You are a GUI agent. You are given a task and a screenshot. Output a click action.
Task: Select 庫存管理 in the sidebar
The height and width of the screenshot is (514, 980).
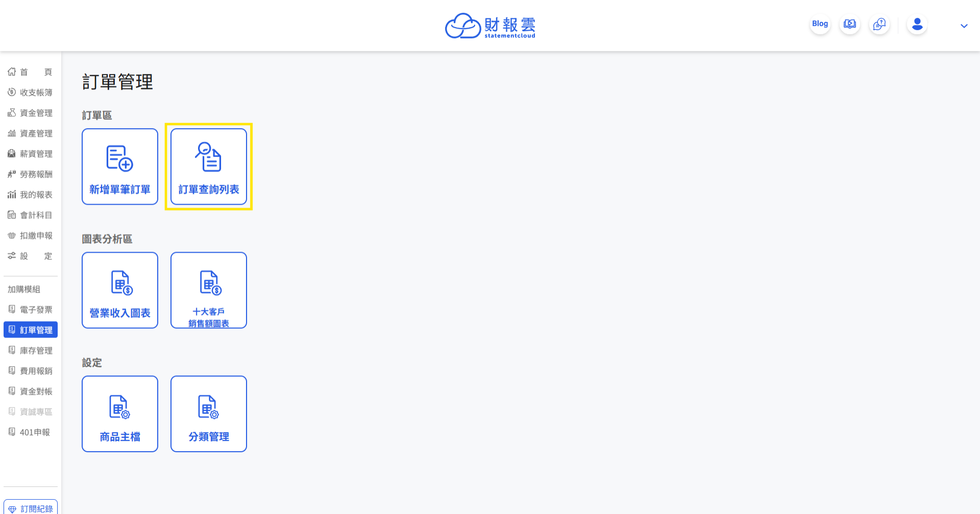[31, 350]
